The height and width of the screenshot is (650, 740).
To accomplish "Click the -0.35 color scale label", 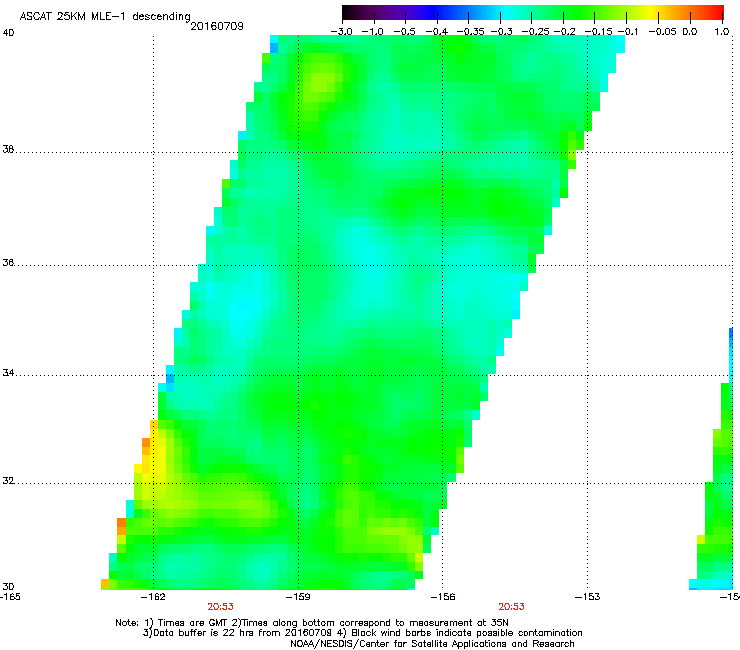I will pos(471,32).
